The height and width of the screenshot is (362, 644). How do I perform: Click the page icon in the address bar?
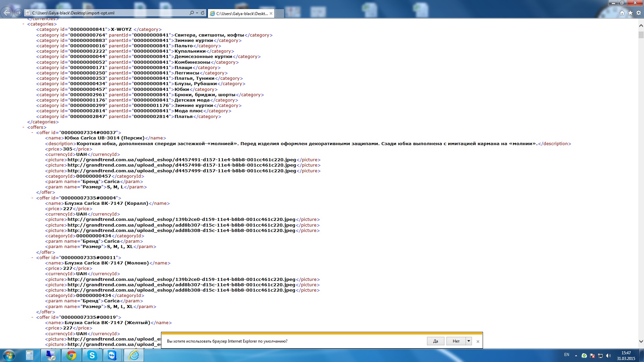[x=28, y=13]
